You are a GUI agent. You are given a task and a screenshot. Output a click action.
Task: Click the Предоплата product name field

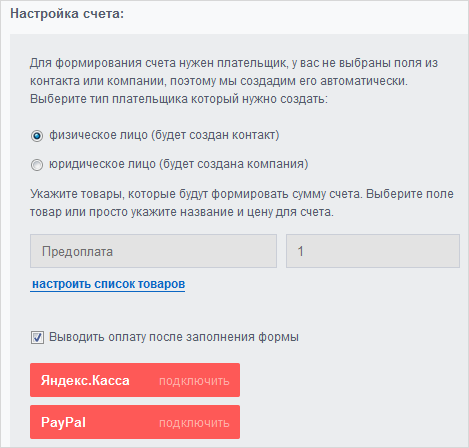tap(153, 251)
